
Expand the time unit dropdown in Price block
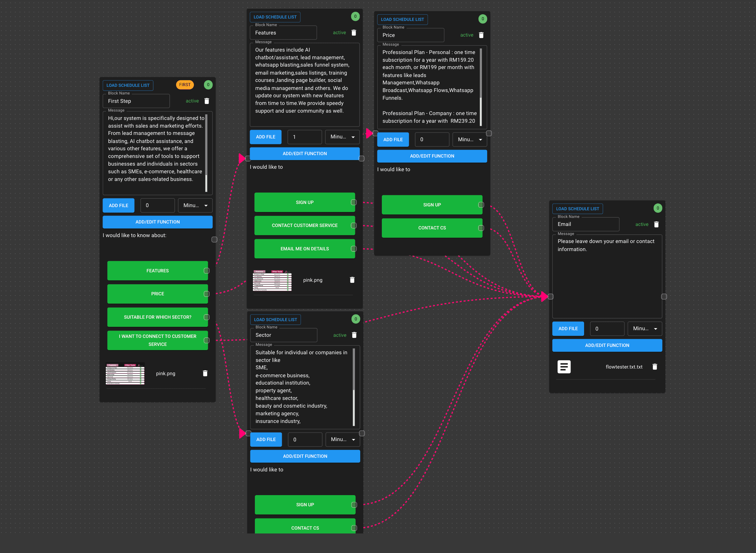(470, 140)
